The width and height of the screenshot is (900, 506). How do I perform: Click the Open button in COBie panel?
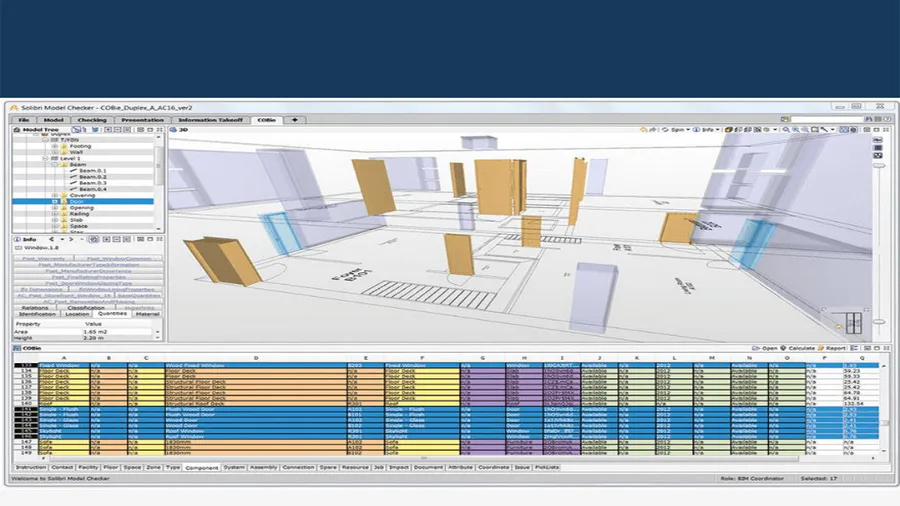tap(765, 348)
